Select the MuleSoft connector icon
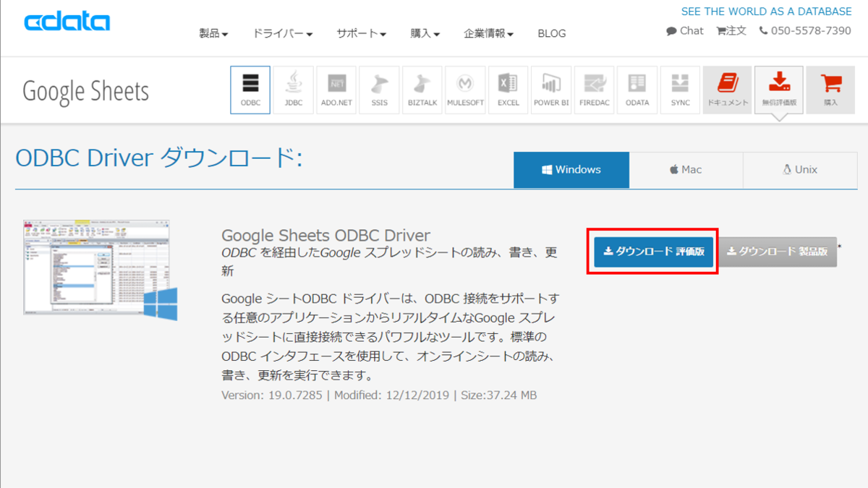 (465, 90)
